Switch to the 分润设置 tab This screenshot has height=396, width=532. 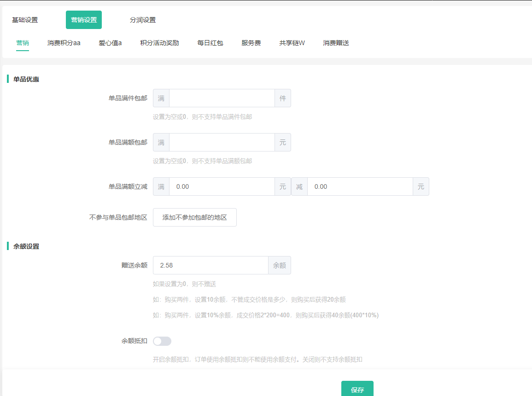143,20
